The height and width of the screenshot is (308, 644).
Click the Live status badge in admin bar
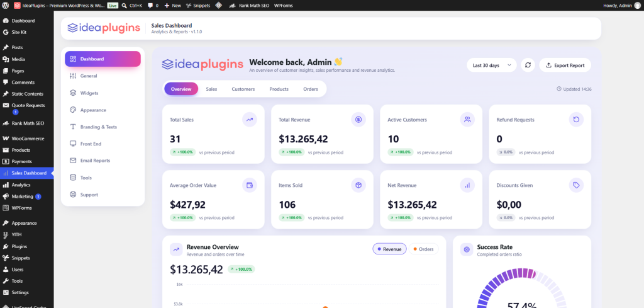(113, 6)
